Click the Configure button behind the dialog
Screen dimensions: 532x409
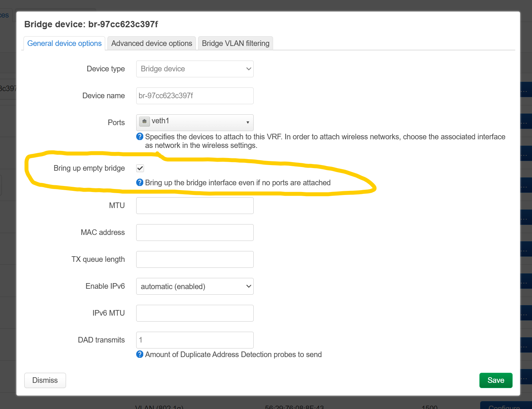point(504,406)
